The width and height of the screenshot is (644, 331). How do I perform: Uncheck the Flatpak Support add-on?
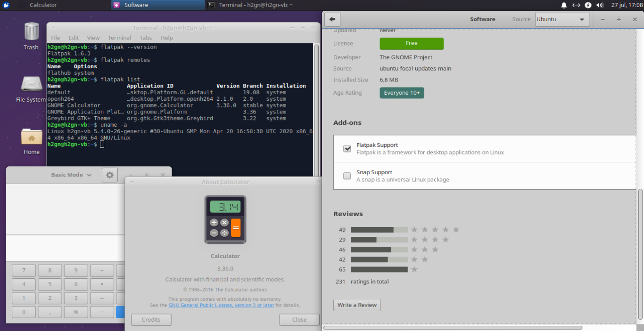tap(347, 148)
